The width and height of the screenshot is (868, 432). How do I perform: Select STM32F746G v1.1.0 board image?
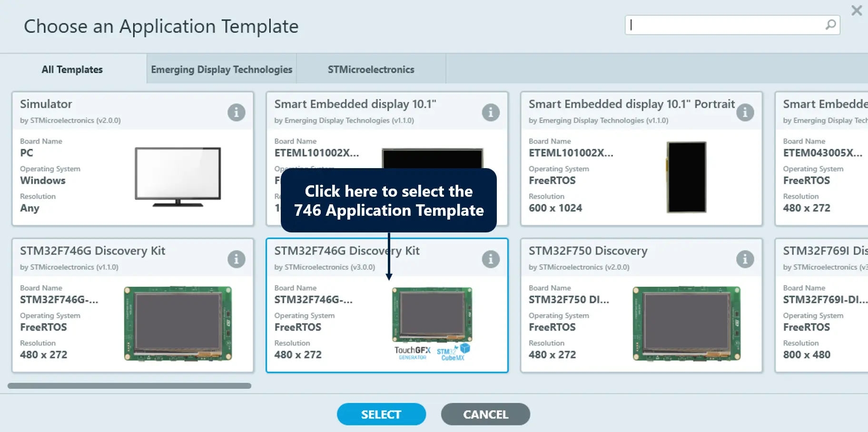click(178, 324)
